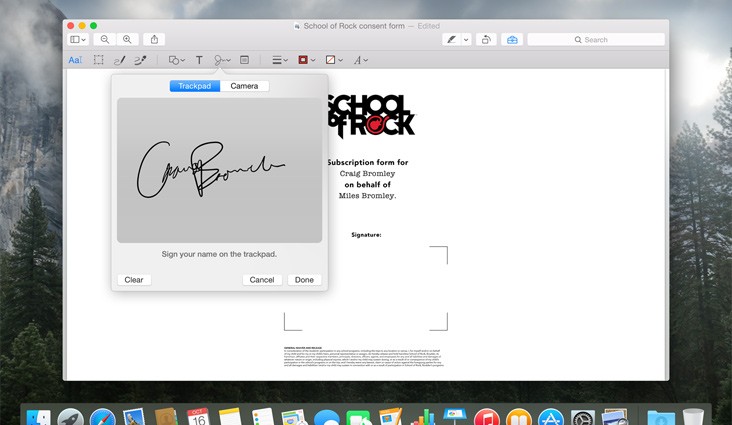Choose the Sketch pen tool

point(119,60)
